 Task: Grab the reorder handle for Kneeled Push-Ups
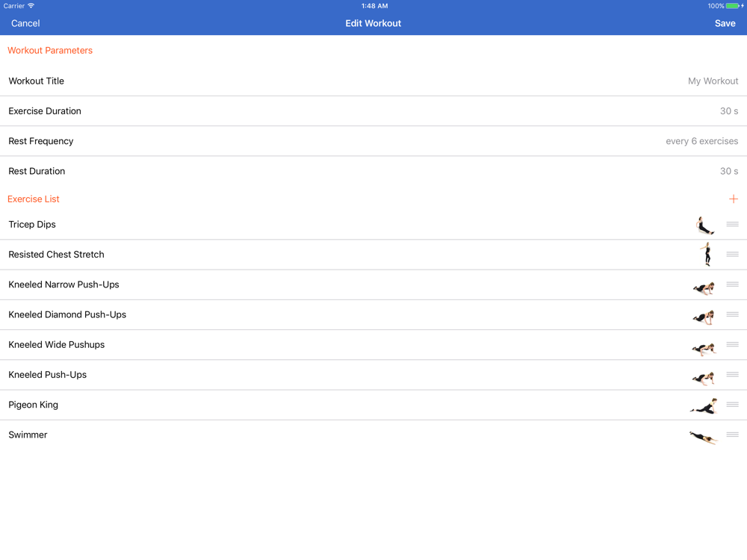tap(732, 374)
